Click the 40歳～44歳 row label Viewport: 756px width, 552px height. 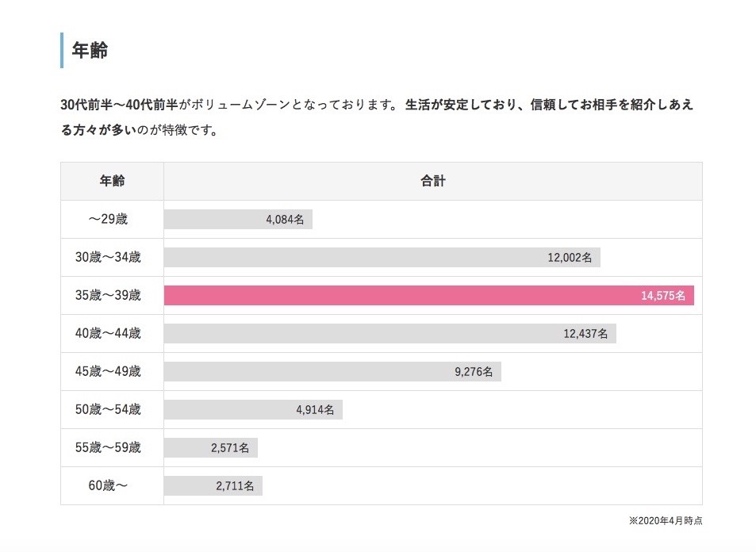[112, 334]
